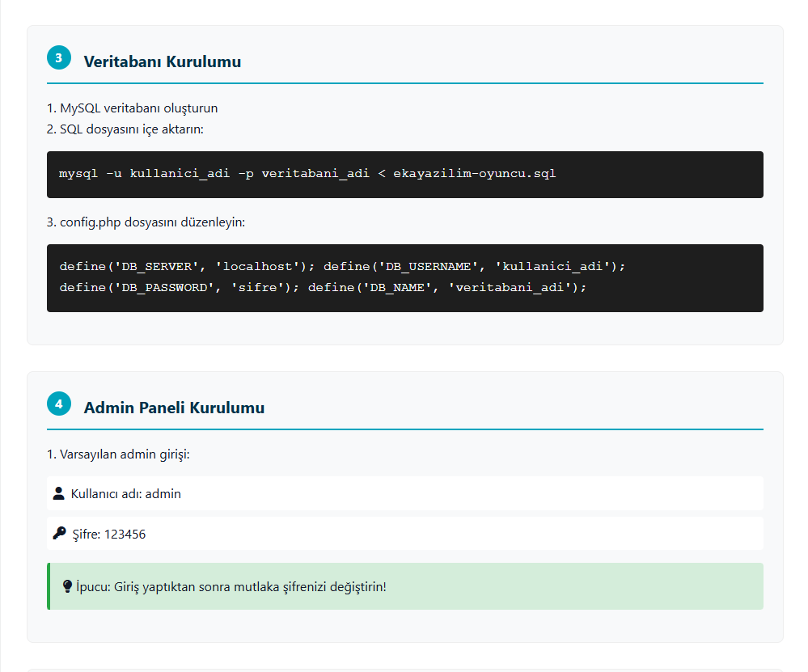This screenshot has height=672, width=808.
Task: Click the lightbulb icon in İpucu box
Action: [67, 586]
